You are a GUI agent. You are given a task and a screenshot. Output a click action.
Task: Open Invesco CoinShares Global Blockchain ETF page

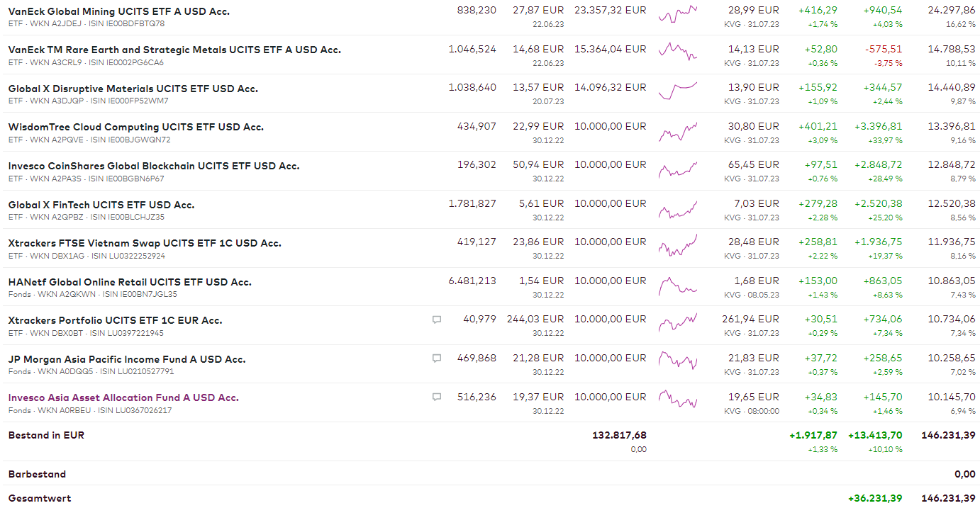[x=154, y=166]
